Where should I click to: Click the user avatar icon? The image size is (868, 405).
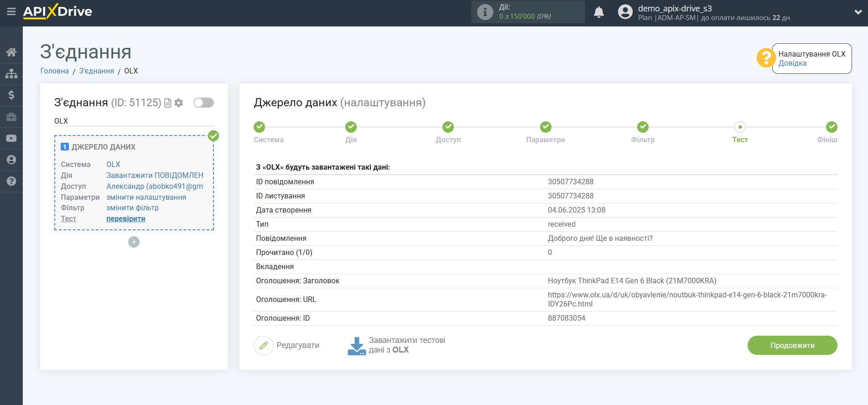click(x=625, y=12)
